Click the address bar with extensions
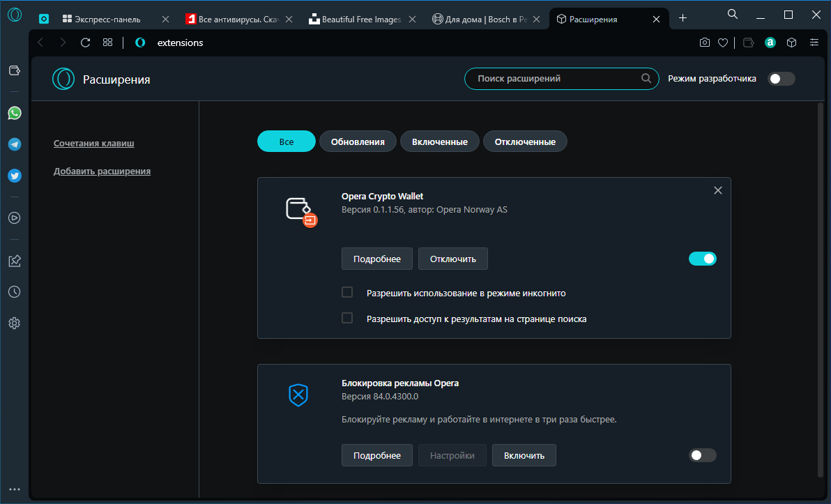831x504 pixels. (413, 43)
